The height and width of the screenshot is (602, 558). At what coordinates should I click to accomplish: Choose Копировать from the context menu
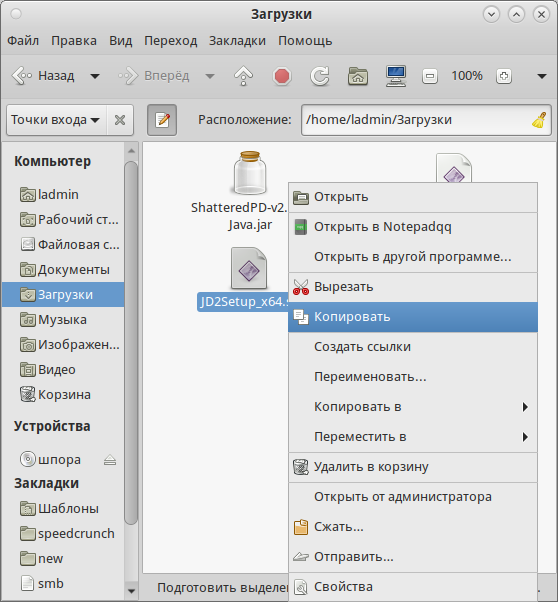pos(413,317)
